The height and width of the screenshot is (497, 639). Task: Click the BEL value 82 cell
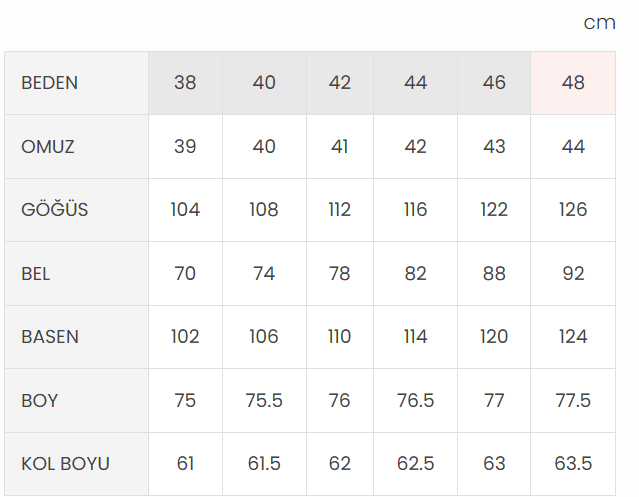click(416, 273)
